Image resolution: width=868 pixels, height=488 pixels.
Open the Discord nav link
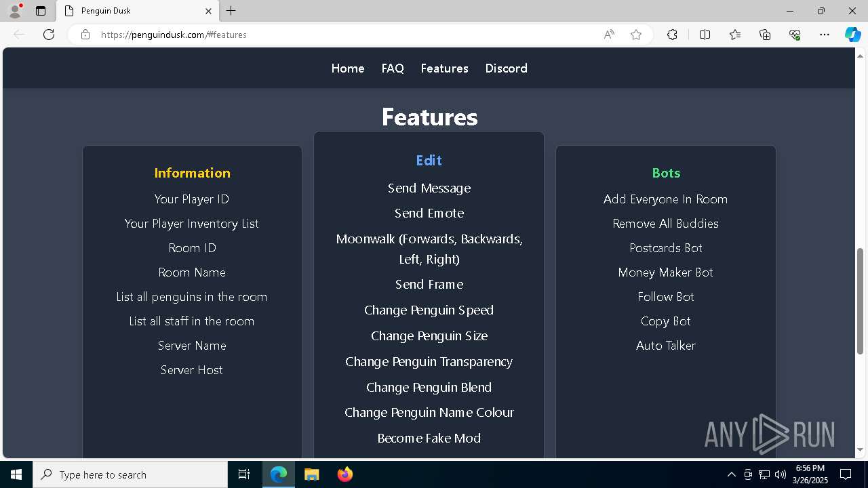pyautogui.click(x=506, y=68)
